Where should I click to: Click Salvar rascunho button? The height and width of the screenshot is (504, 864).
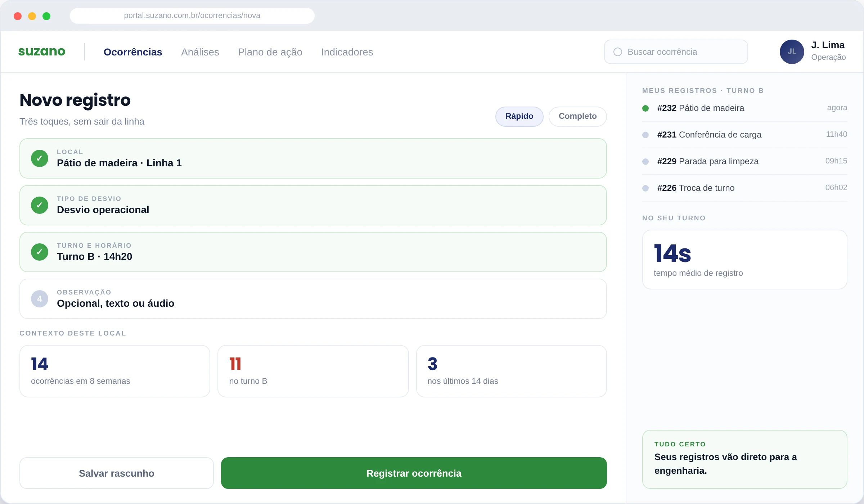coord(117,473)
